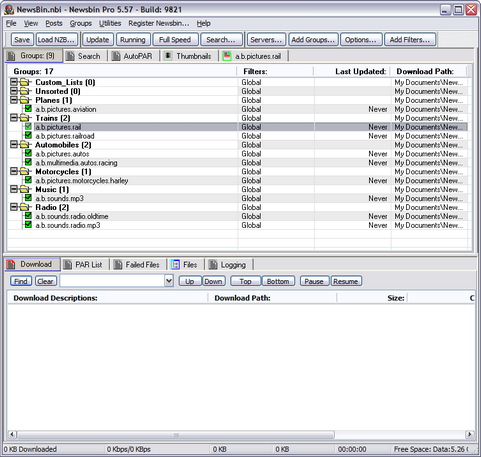
Task: Click the Groups tab page icon
Action: 11,56
